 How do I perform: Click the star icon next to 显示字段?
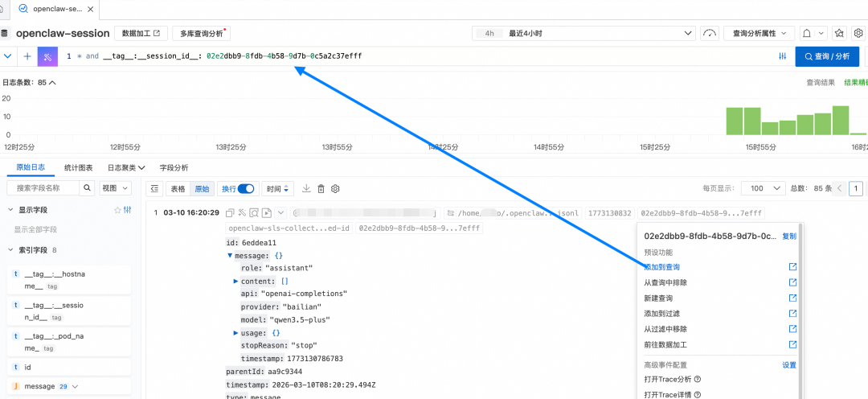point(117,210)
